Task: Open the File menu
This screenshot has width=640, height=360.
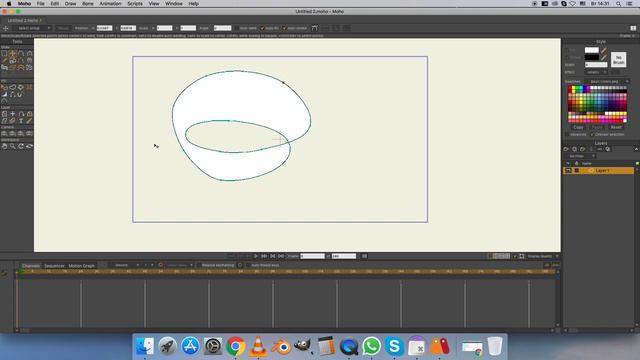Action: [40, 4]
